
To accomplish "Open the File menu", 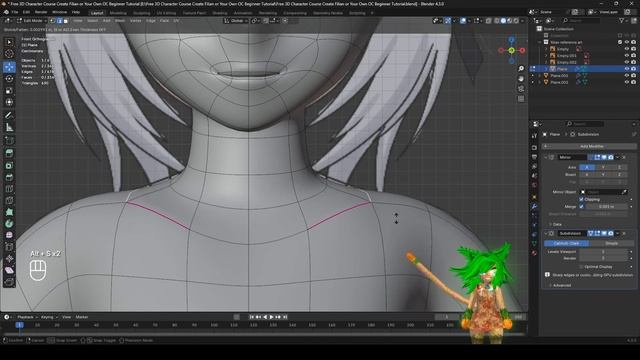I will point(15,12).
